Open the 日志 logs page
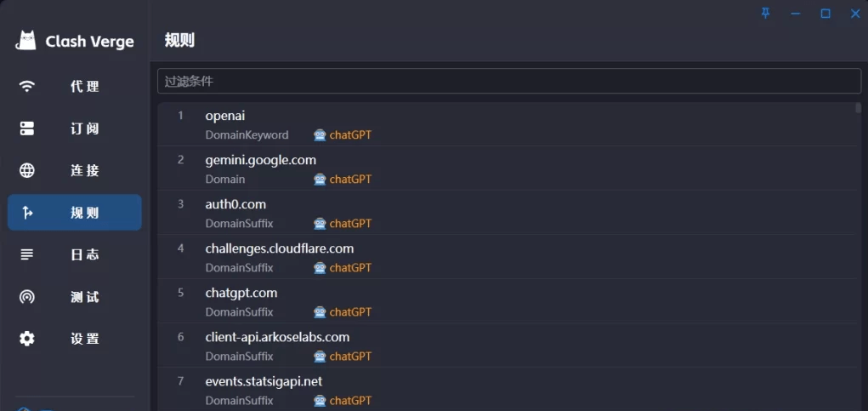Screen dimensions: 868x411 (75, 254)
